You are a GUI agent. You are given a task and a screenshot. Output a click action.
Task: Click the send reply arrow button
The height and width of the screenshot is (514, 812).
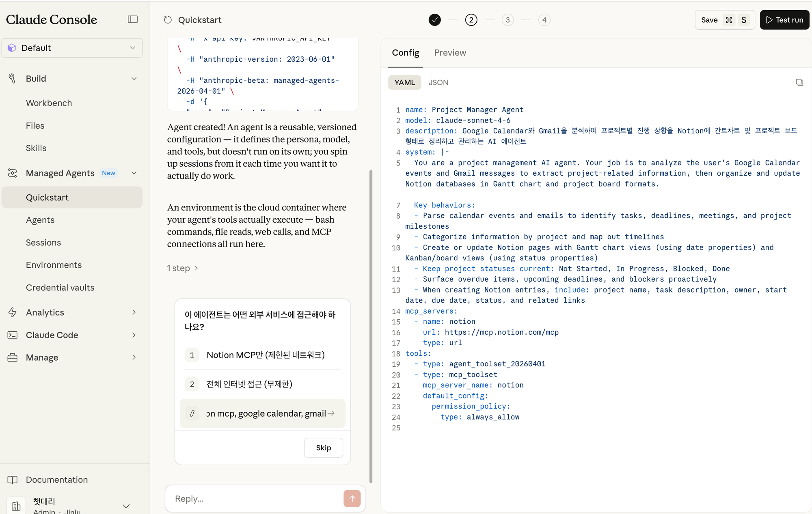tap(352, 498)
